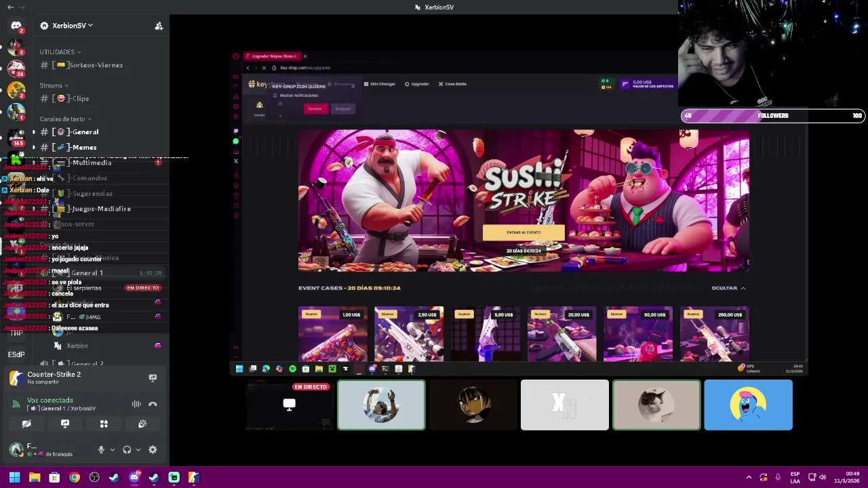Open File Explorer from the taskbar
Viewport: 868px width, 488px height.
click(x=35, y=477)
